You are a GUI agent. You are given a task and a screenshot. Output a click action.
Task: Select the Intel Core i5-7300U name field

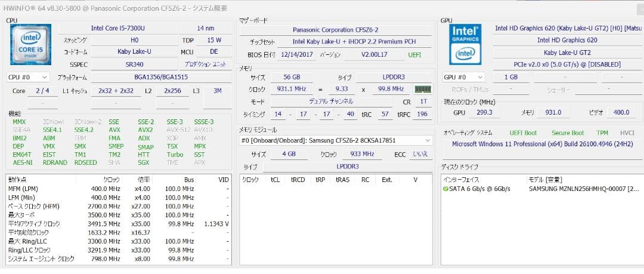point(117,29)
